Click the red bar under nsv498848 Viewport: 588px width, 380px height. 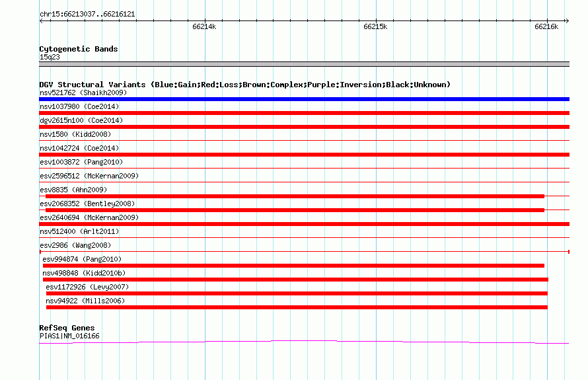(x=295, y=280)
